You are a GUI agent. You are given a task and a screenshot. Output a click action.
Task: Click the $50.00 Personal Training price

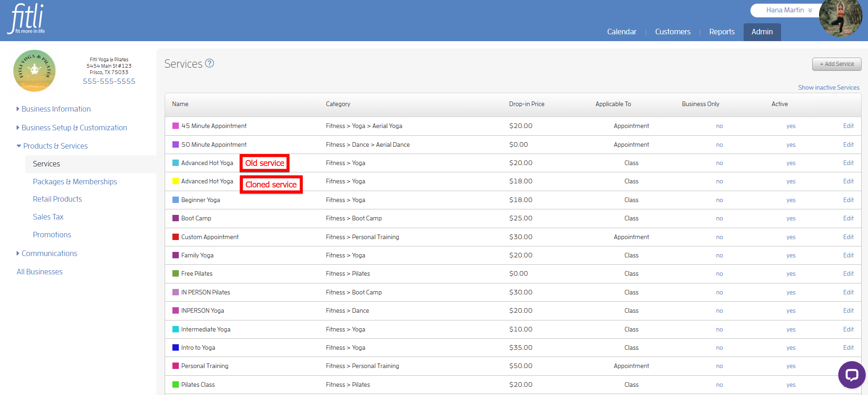(520, 366)
